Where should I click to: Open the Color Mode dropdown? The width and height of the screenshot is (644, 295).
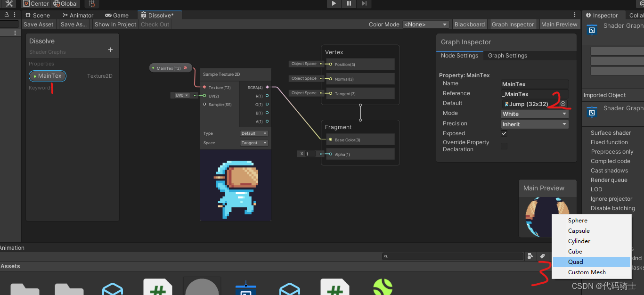tap(425, 24)
